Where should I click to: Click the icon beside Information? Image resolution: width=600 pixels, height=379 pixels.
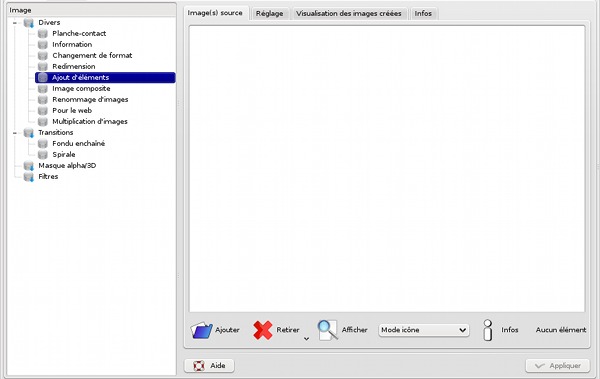click(43, 45)
